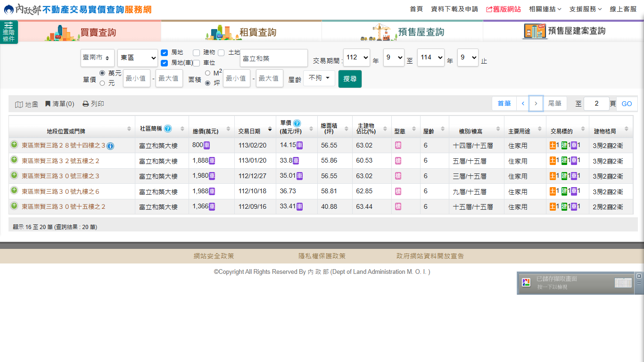Uncheck the 房地 checkbox
Image resolution: width=644 pixels, height=362 pixels.
click(165, 53)
